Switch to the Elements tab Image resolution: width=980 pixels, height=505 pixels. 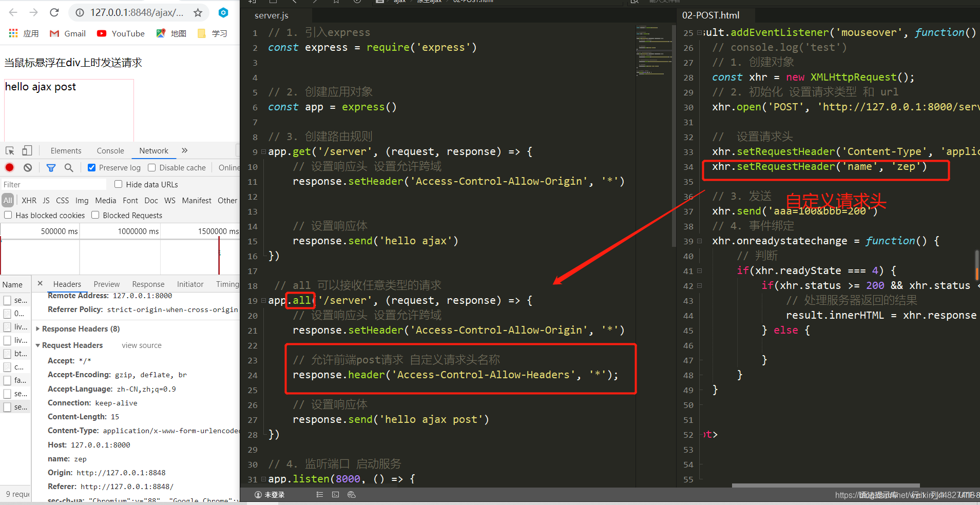[x=66, y=150]
